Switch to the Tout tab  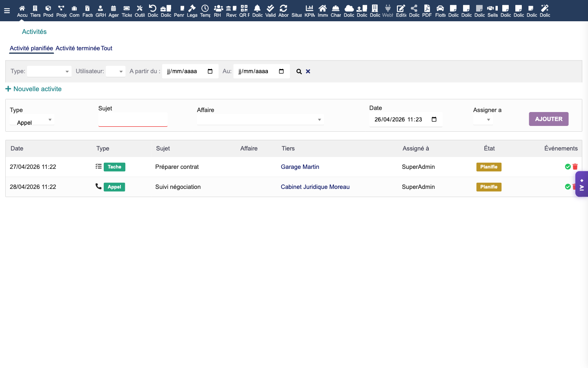coord(107,48)
